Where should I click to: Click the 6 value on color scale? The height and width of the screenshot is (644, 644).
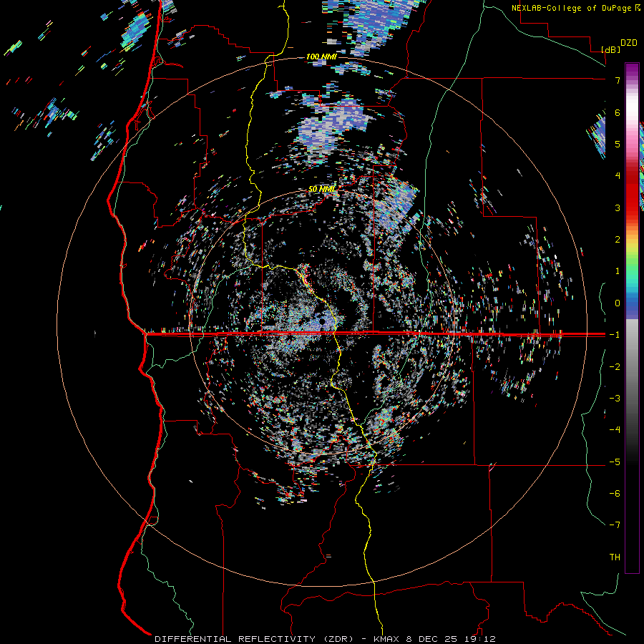[618, 112]
